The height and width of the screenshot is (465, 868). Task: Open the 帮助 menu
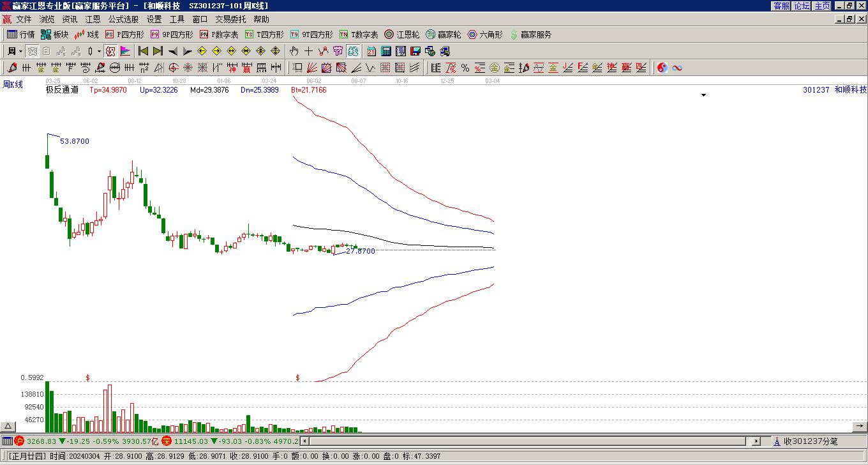261,19
